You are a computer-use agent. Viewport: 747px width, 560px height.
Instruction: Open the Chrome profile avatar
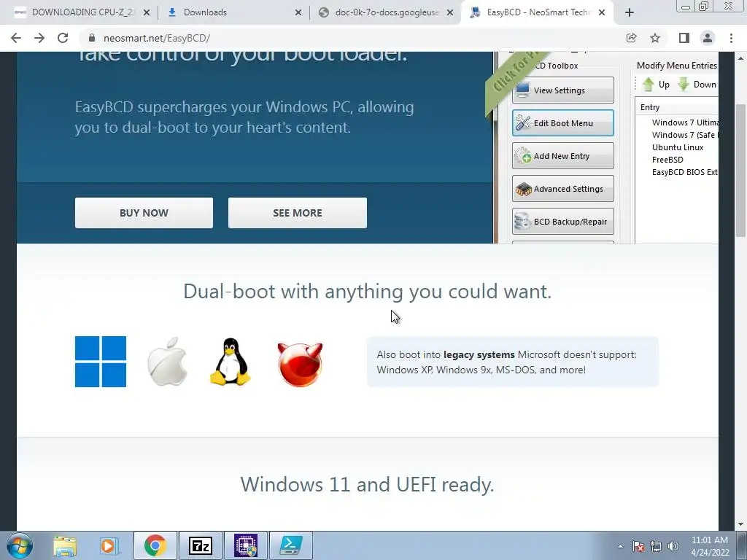pos(708,38)
